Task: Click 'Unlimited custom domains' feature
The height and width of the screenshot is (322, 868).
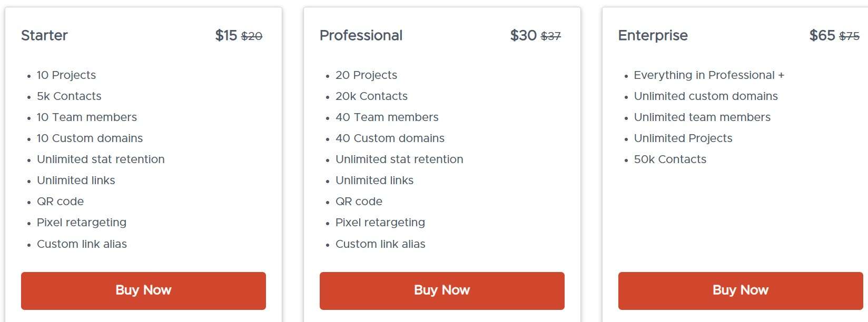Action: 706,96
